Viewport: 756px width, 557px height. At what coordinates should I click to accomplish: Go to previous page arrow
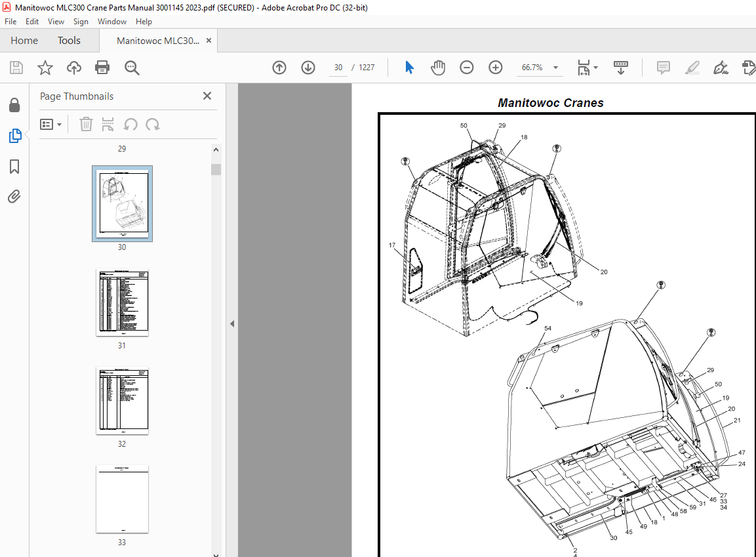279,68
